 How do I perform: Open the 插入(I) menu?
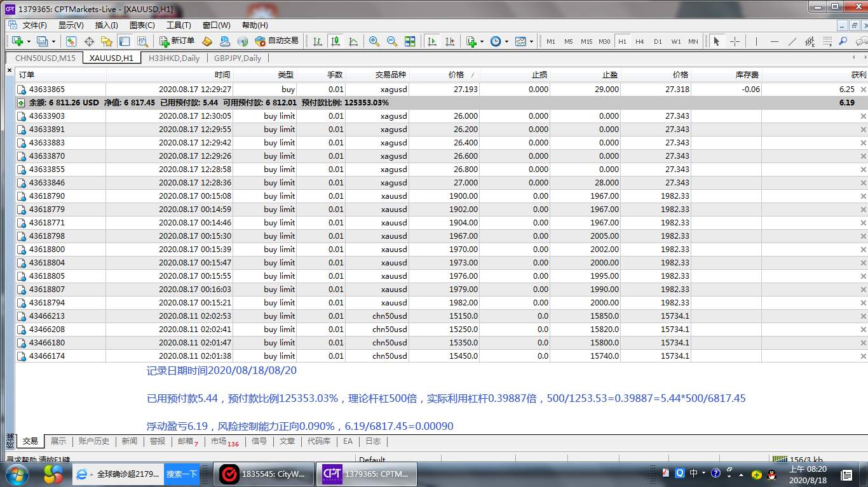[x=106, y=25]
